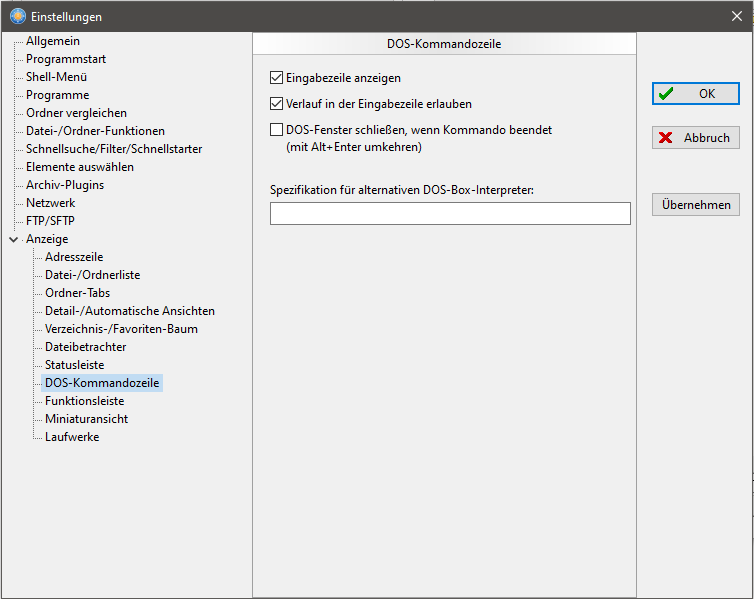Click the green checkmark icon on OK
Screen dimensions: 754x599
pos(666,94)
